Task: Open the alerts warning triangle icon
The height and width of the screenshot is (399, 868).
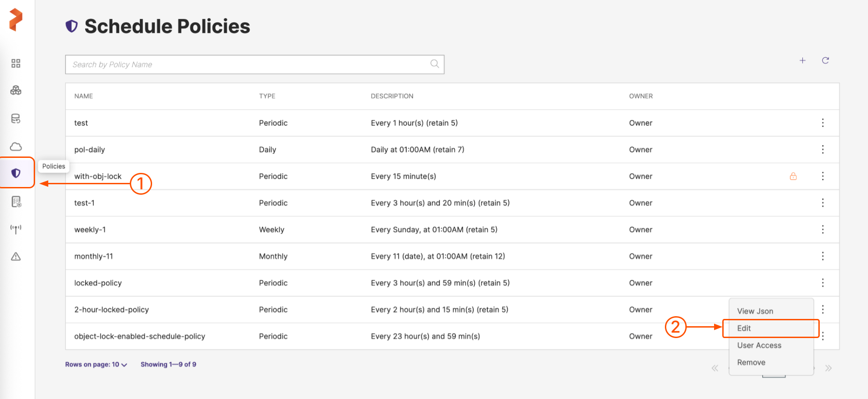Action: pyautogui.click(x=16, y=257)
